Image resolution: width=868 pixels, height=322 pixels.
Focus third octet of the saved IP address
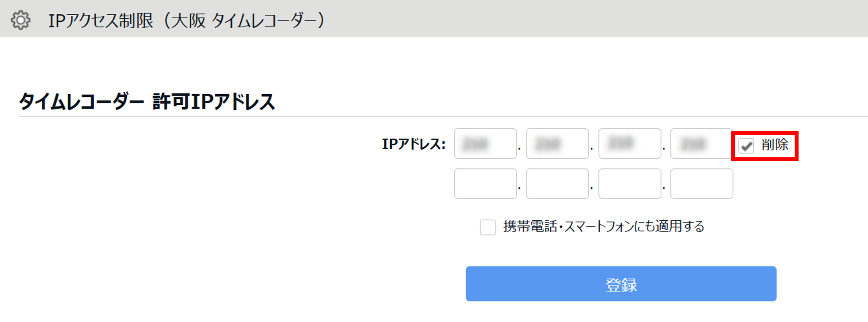[x=630, y=143]
